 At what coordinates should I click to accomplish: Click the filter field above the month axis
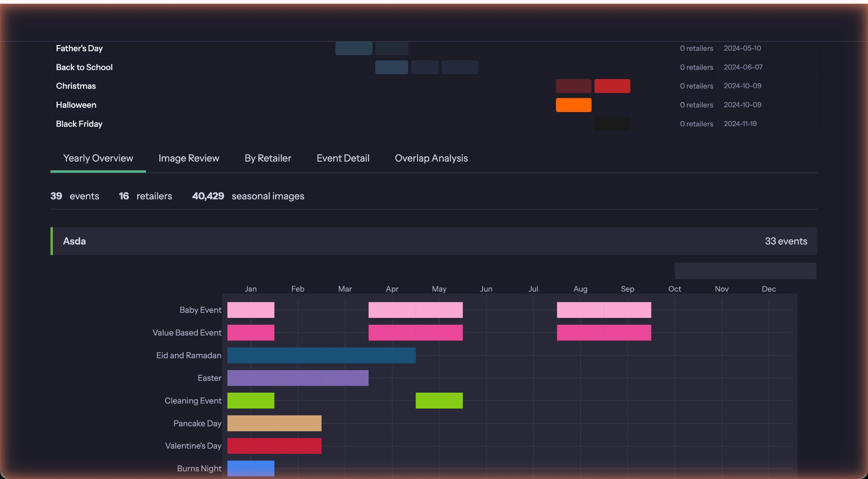click(x=745, y=271)
